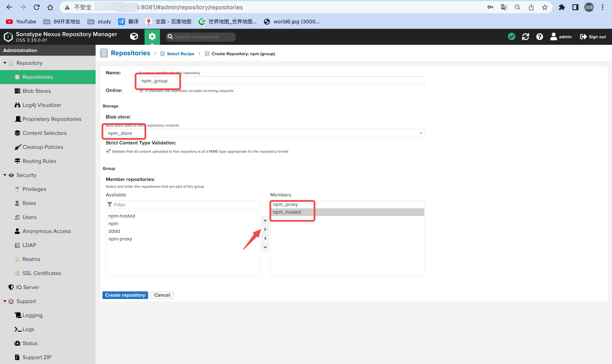
Task: Select npm_proxy in Members list
Action: pyautogui.click(x=347, y=204)
